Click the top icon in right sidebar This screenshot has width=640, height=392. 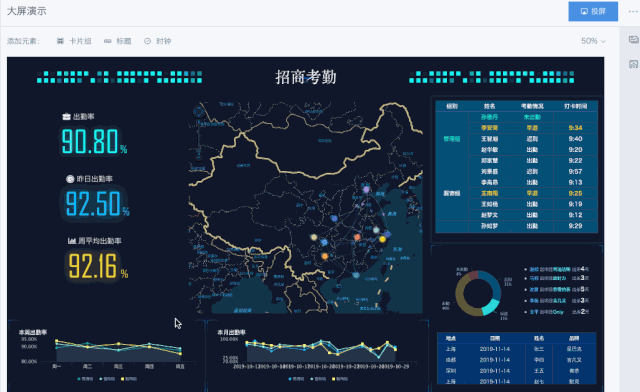[633, 40]
